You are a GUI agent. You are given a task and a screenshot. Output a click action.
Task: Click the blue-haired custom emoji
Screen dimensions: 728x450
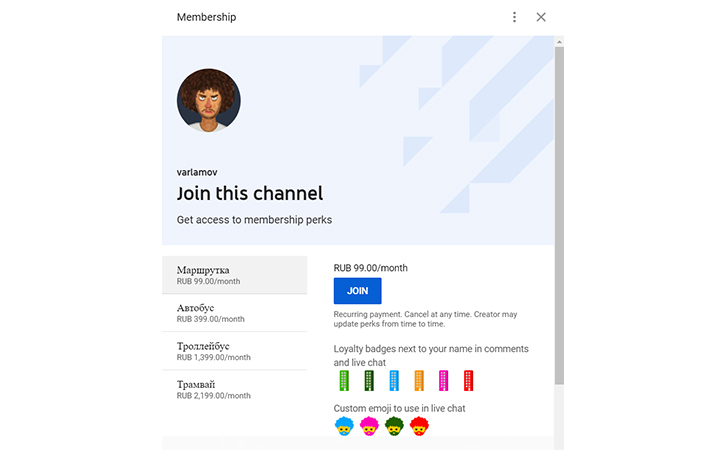(x=344, y=426)
